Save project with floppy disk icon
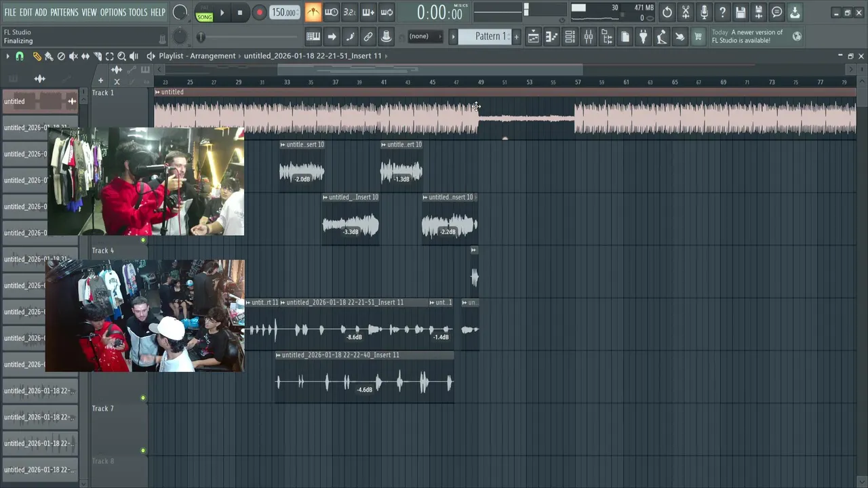 point(741,12)
